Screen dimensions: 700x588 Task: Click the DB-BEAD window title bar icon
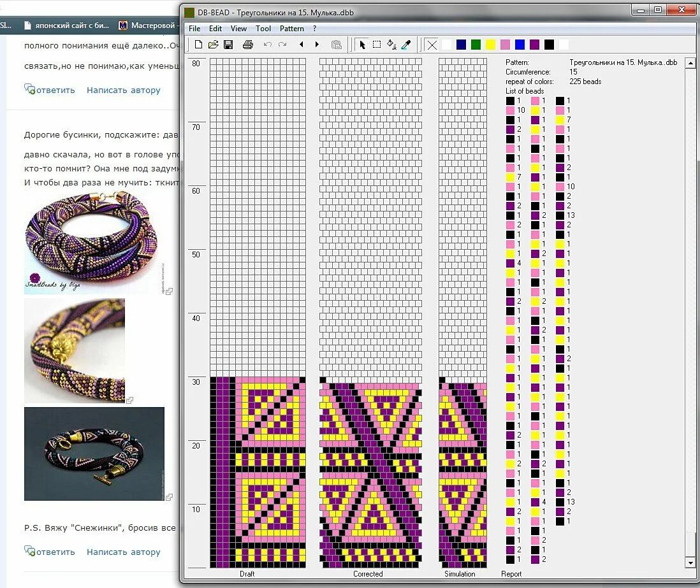pos(190,13)
